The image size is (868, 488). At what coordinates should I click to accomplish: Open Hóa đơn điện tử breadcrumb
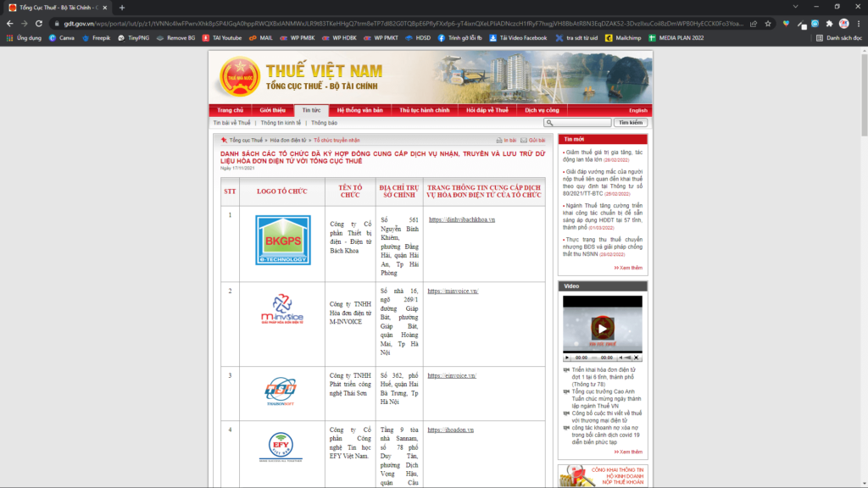click(288, 141)
